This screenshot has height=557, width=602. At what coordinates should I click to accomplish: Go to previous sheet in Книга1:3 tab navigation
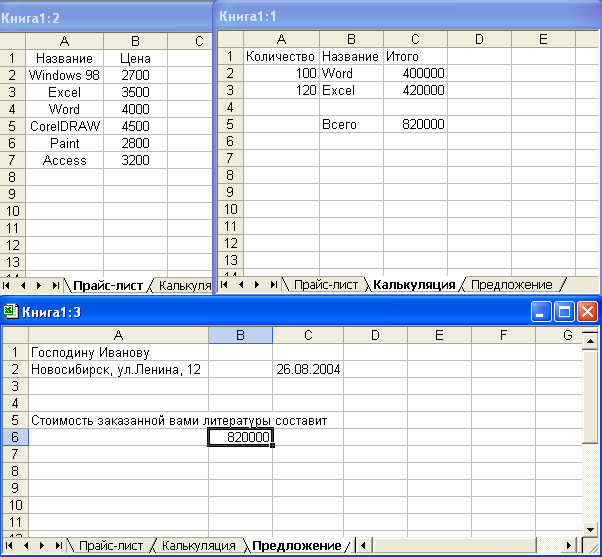[x=26, y=545]
